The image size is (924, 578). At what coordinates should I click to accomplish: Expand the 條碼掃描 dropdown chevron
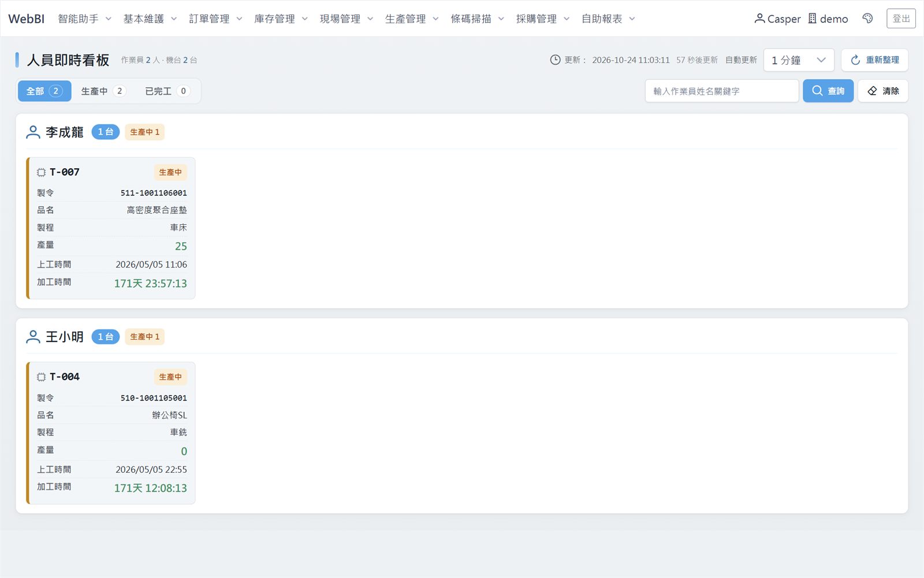[x=501, y=18]
